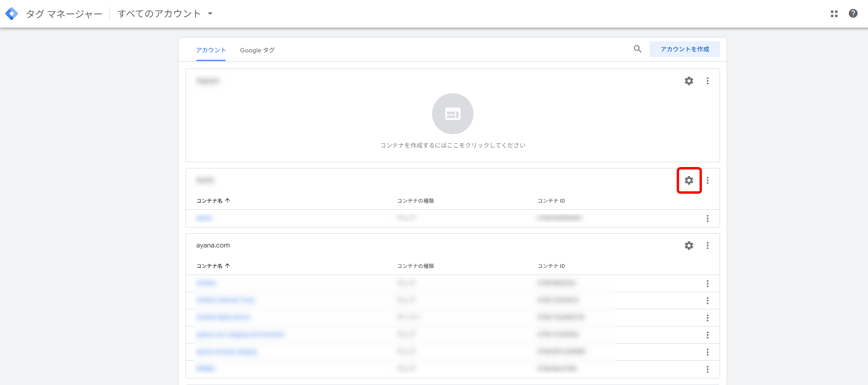Open kebab menu of the empty top account
The image size is (868, 385).
pos(708,81)
